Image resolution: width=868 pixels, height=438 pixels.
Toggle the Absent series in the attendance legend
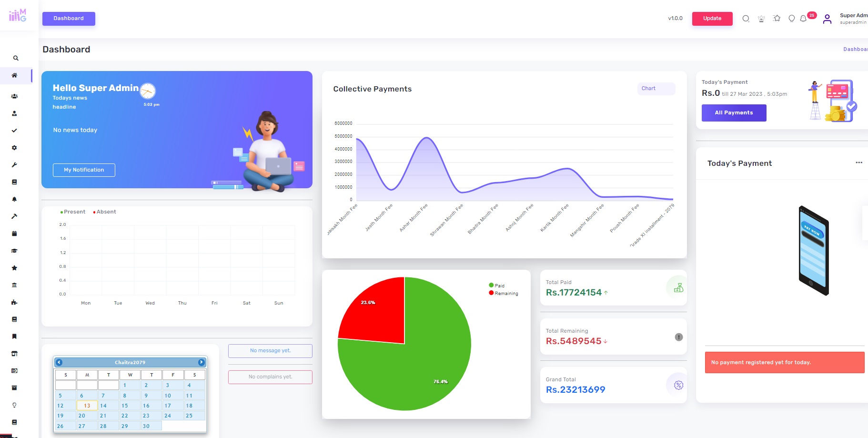[106, 212]
